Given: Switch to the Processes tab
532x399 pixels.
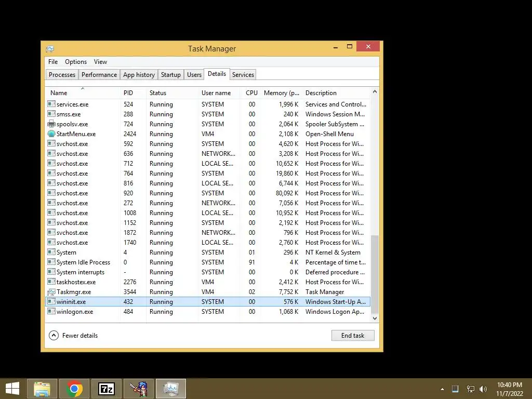Looking at the screenshot, I should [x=62, y=75].
